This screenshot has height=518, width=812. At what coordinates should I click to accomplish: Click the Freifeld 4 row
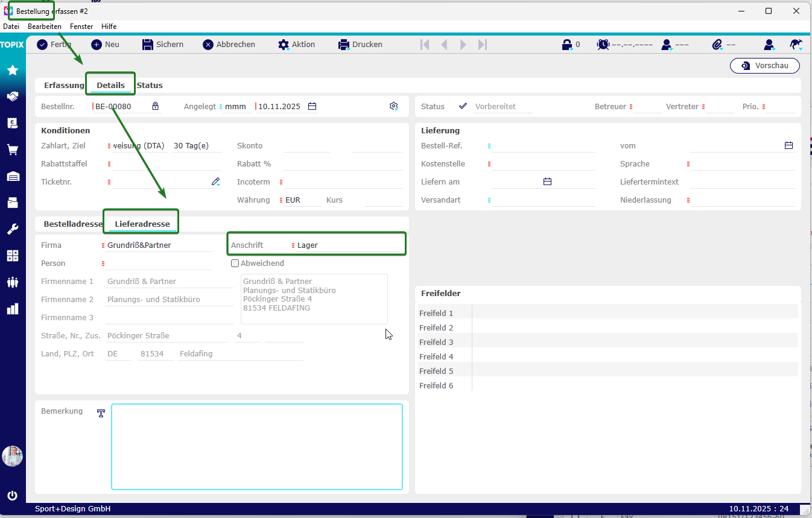[x=607, y=356]
